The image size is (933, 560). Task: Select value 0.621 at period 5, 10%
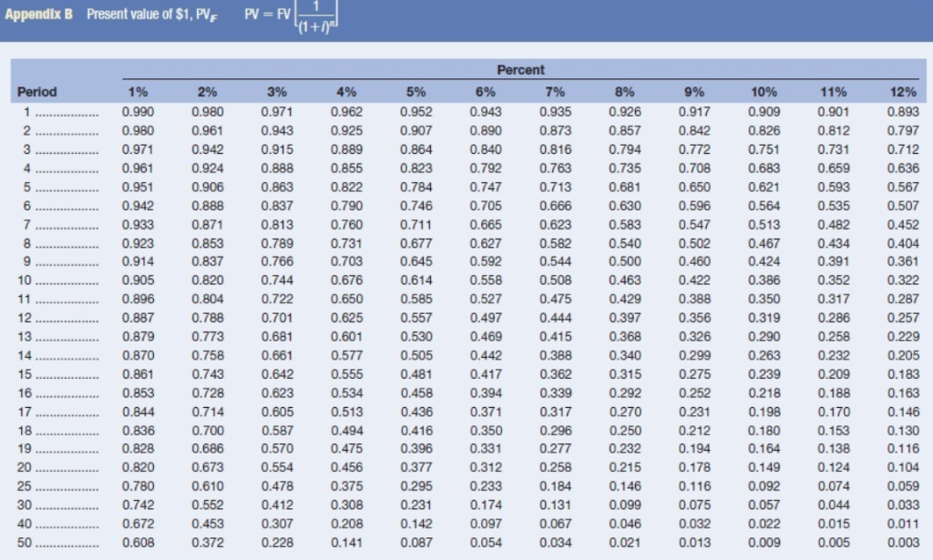[764, 188]
